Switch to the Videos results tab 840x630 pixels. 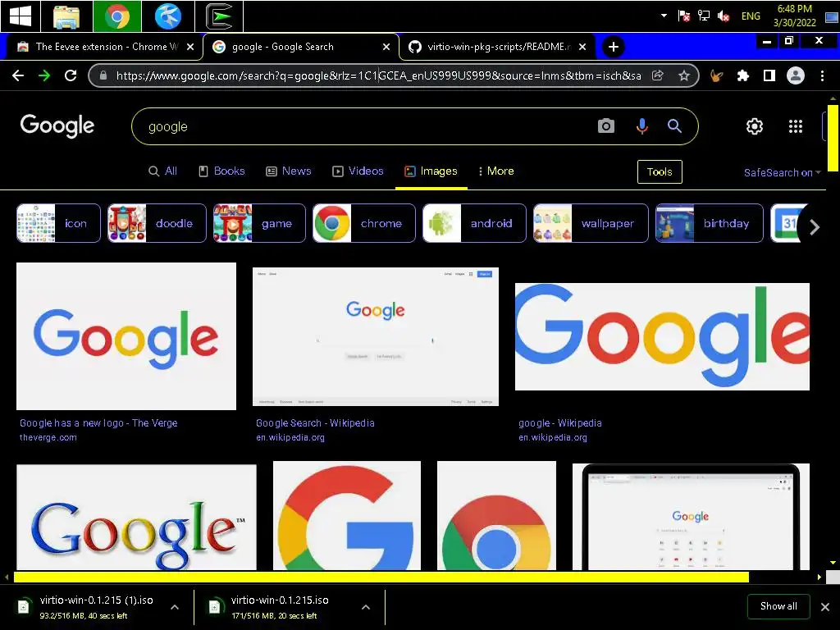(358, 171)
